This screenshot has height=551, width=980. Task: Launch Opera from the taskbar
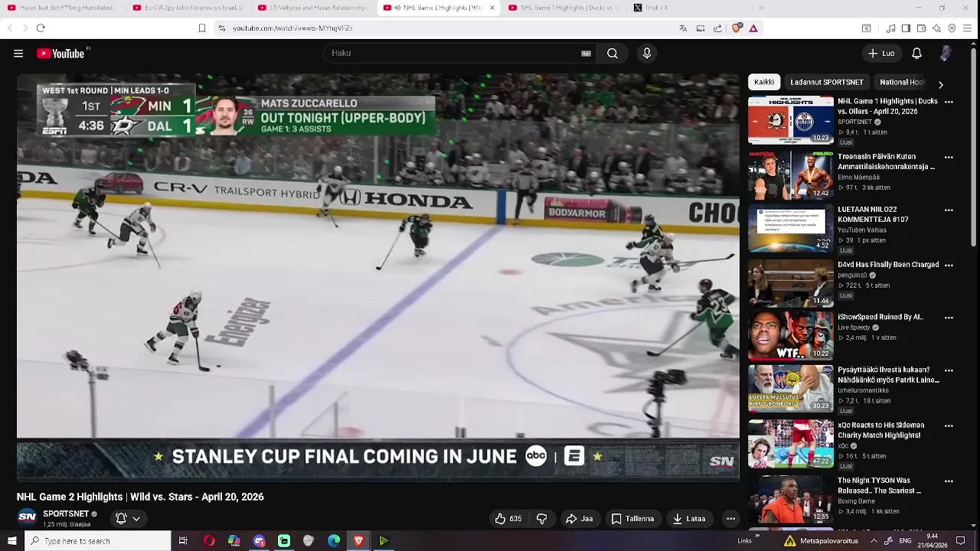(x=209, y=541)
